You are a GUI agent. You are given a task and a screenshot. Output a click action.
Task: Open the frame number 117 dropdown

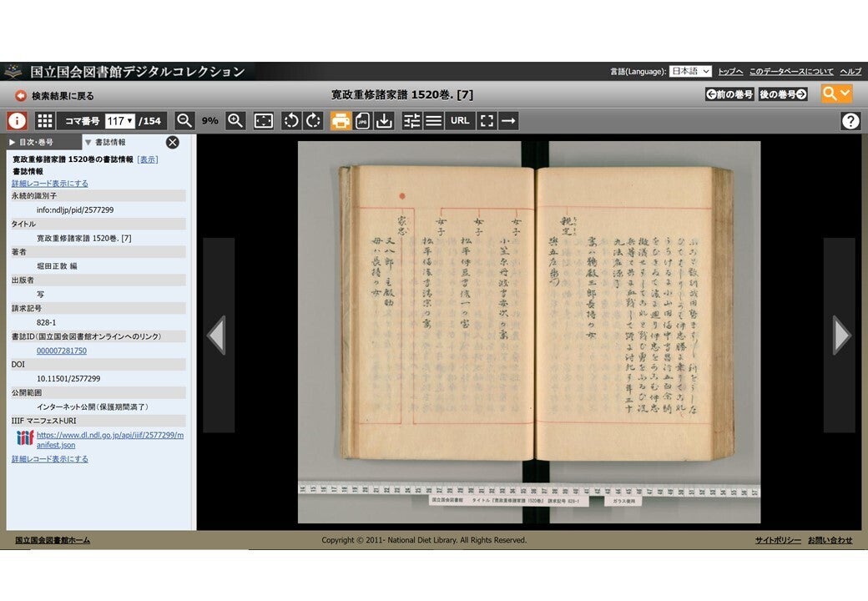[120, 121]
